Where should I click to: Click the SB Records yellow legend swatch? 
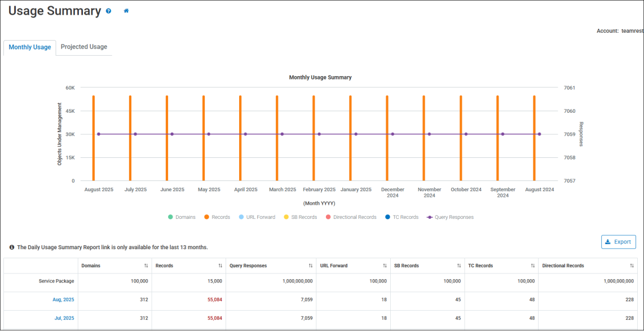coord(286,217)
